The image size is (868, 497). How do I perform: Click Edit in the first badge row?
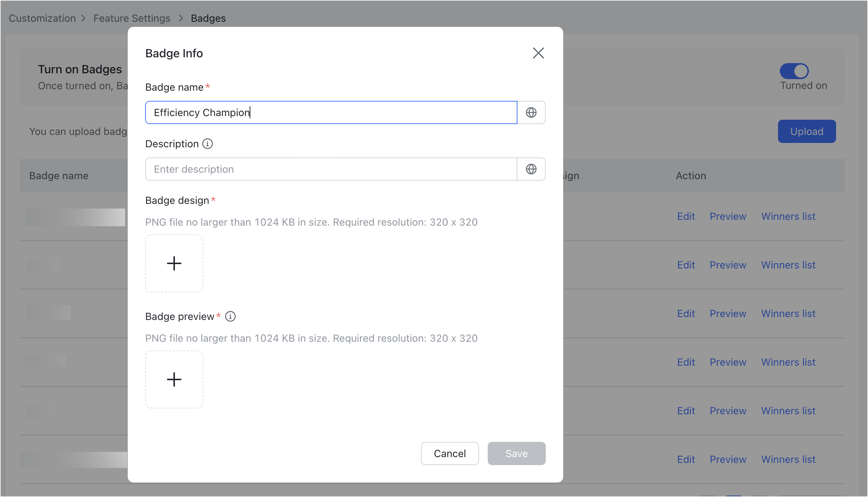click(x=686, y=216)
